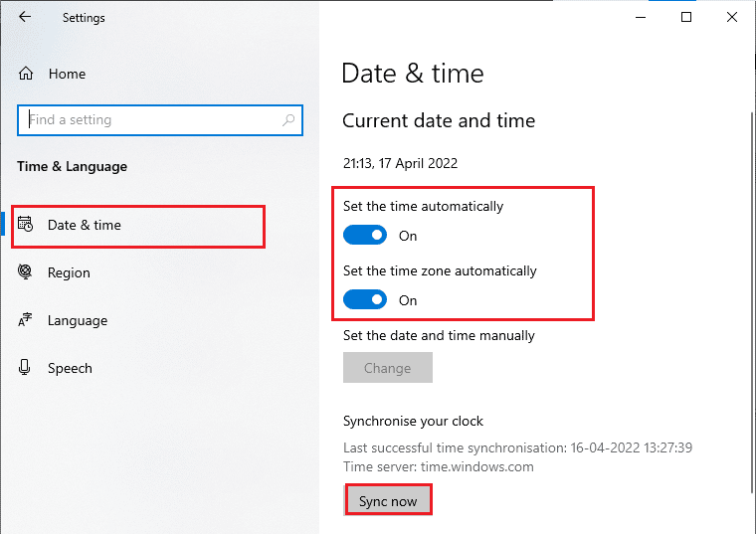This screenshot has height=534, width=756.
Task: Toggle Set the time zone automatically switch
Action: pos(365,299)
